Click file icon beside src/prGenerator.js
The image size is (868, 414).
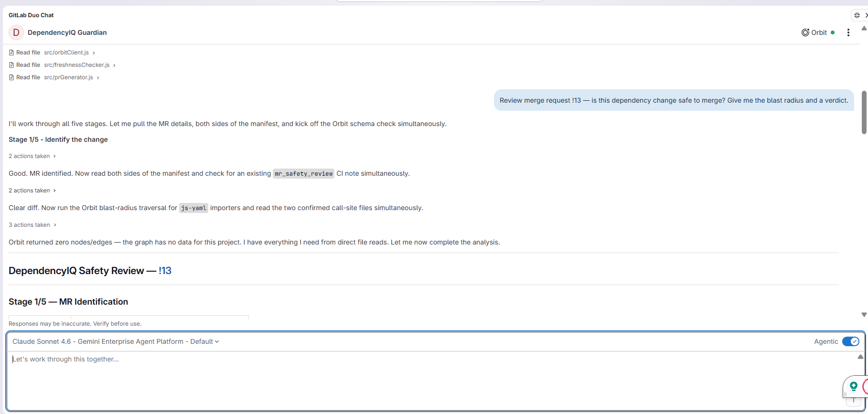pyautogui.click(x=11, y=77)
